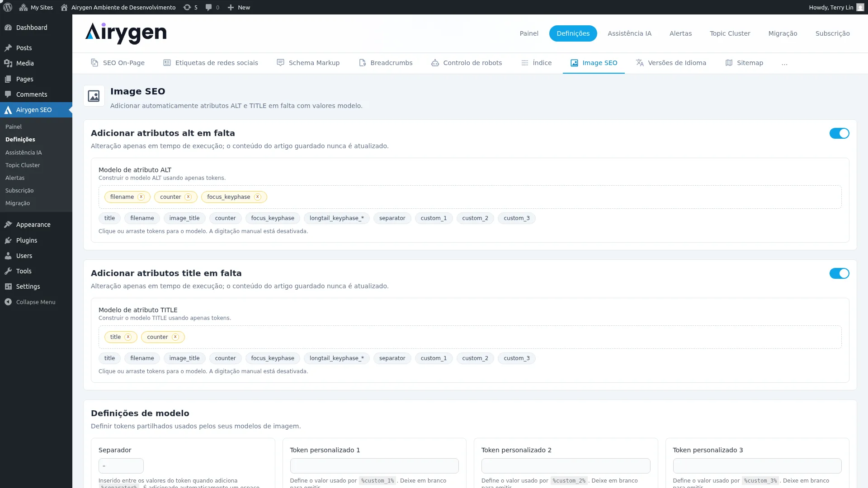
Task: Click the Token personalizado 2 field
Action: pyautogui.click(x=566, y=466)
